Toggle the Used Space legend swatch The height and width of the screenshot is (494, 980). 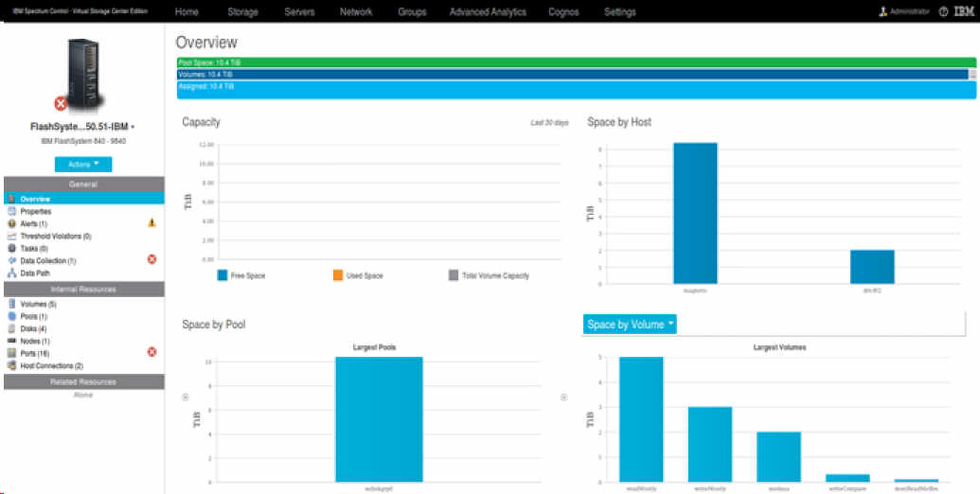pyautogui.click(x=338, y=275)
